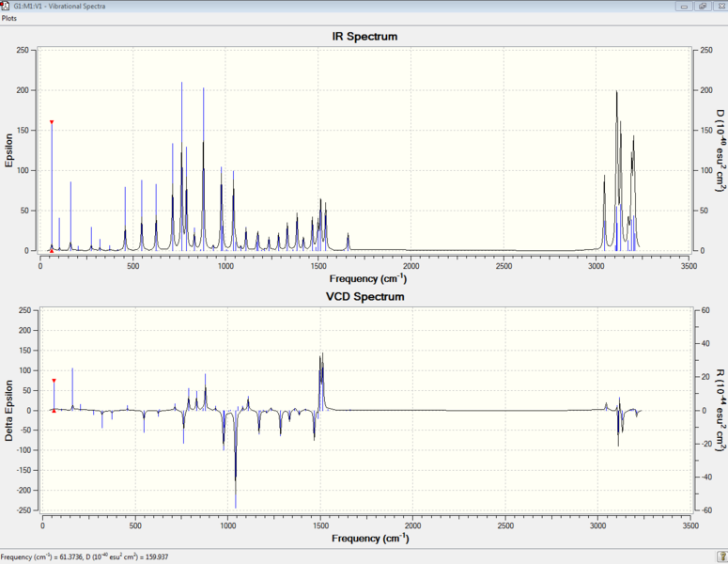This screenshot has height=564, width=728.
Task: Select the upper red marker in the IR Spectrum
Action: click(x=52, y=122)
